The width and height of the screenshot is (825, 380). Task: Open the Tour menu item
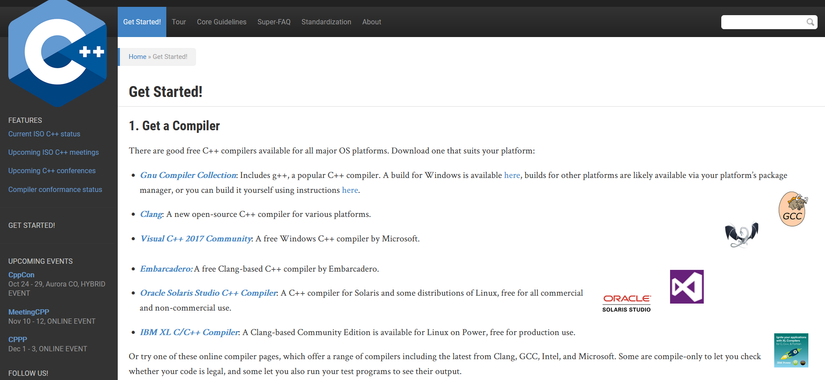click(x=179, y=22)
